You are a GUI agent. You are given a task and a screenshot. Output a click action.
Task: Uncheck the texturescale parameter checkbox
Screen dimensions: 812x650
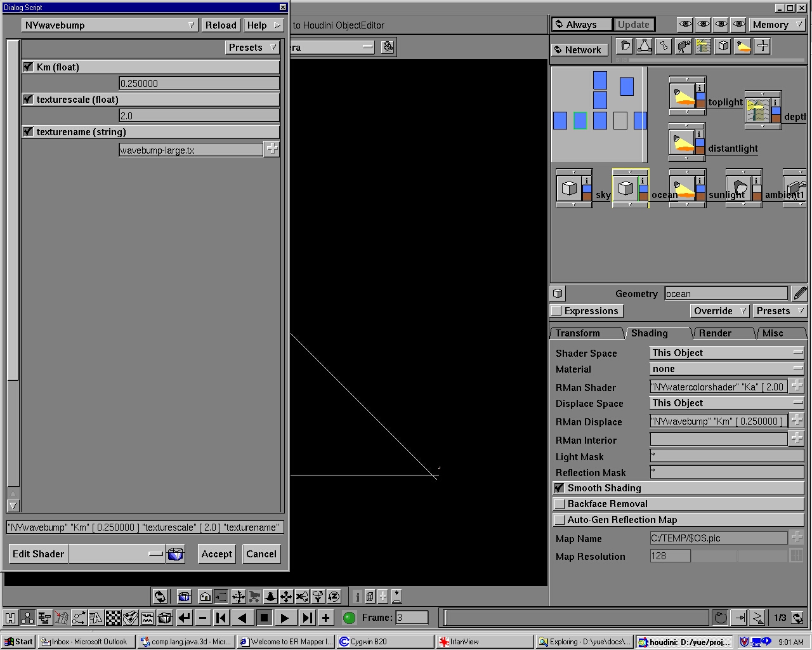coord(28,99)
